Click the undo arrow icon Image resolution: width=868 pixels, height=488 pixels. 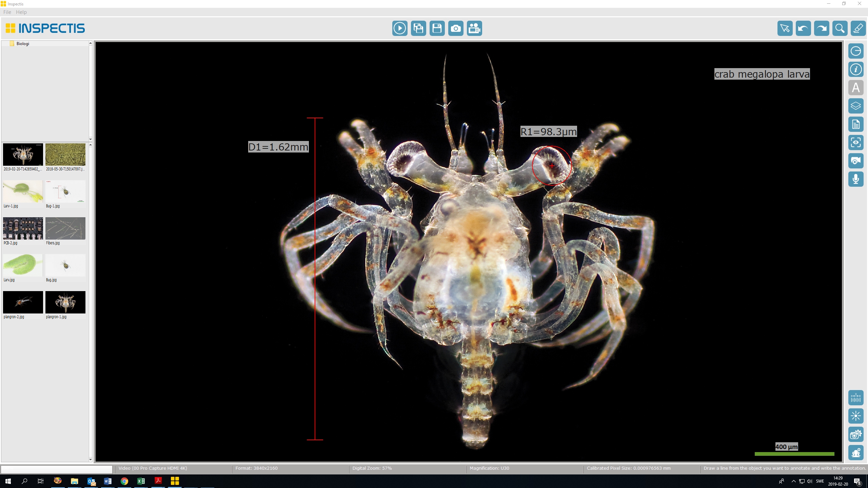tap(803, 28)
